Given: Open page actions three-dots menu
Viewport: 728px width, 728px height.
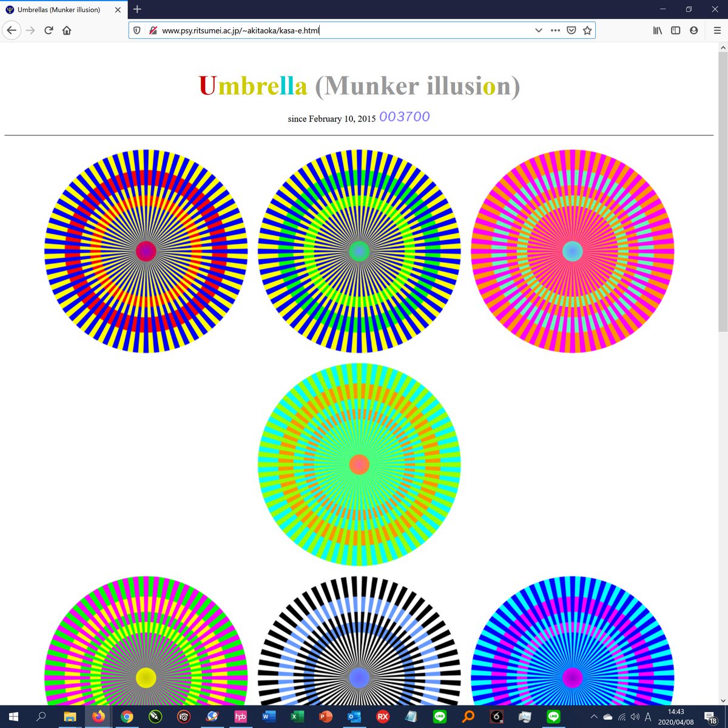Looking at the screenshot, I should [x=555, y=30].
